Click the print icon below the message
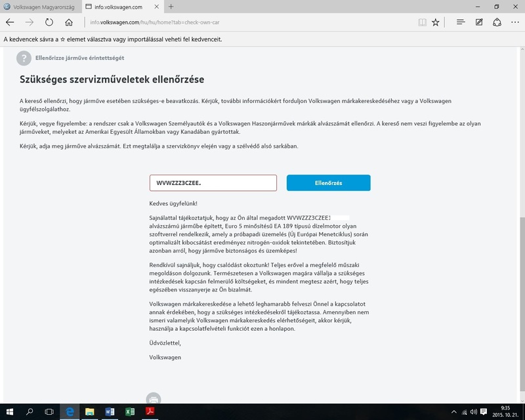 (x=154, y=399)
